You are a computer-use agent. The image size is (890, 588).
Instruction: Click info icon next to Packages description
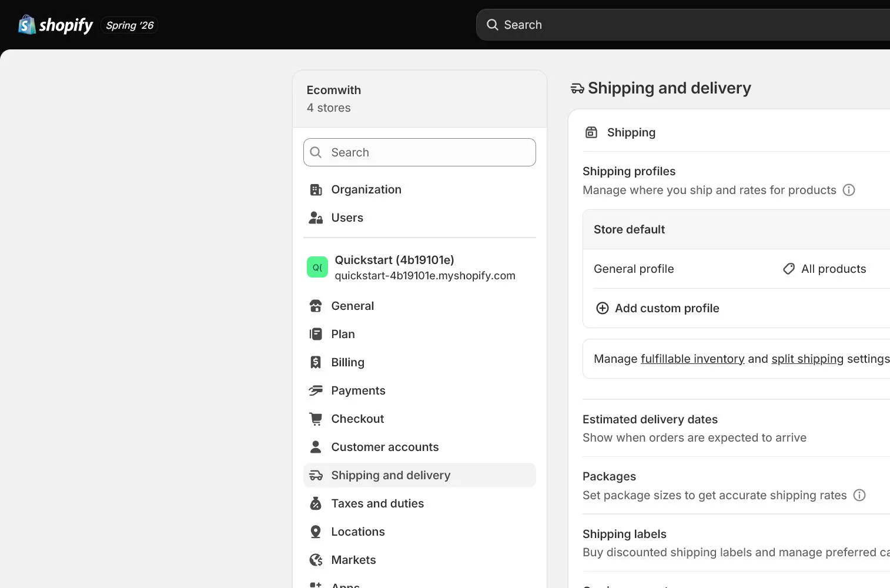[859, 495]
